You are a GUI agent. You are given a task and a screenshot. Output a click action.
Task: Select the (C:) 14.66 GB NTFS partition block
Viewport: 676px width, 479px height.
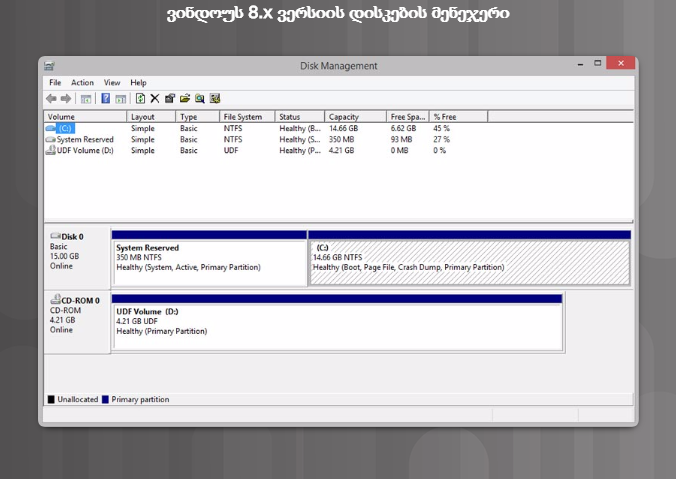(x=469, y=262)
